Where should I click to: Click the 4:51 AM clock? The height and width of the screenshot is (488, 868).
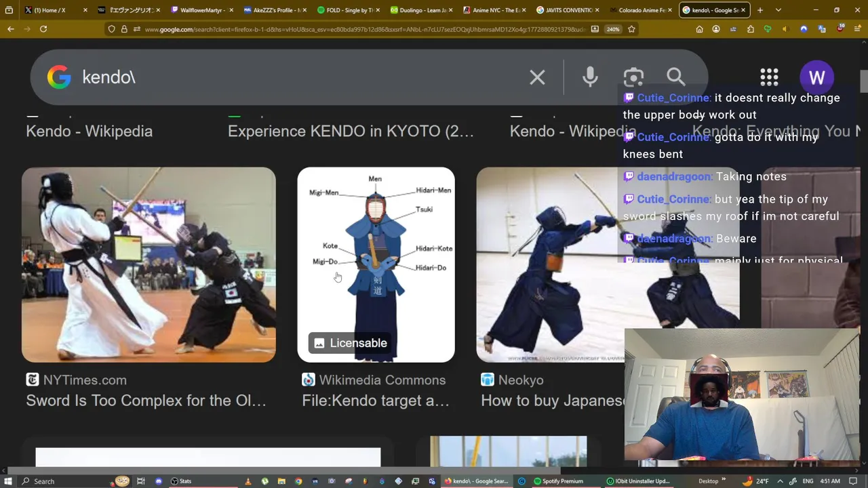tap(829, 481)
